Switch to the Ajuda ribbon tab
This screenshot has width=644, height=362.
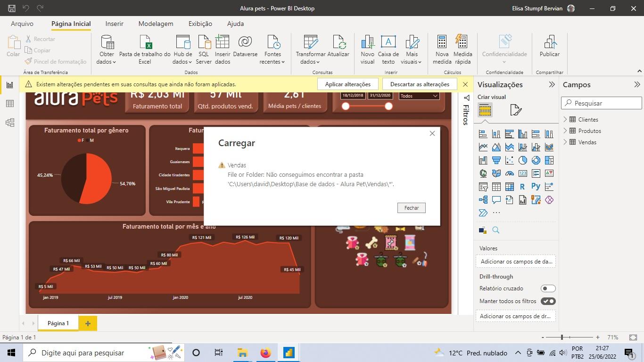pos(235,24)
